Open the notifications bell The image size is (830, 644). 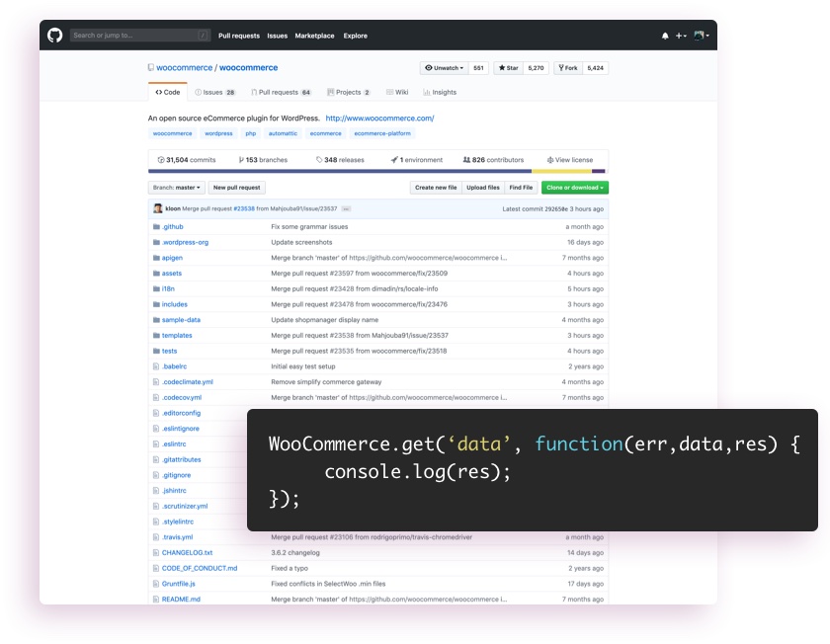(x=665, y=36)
